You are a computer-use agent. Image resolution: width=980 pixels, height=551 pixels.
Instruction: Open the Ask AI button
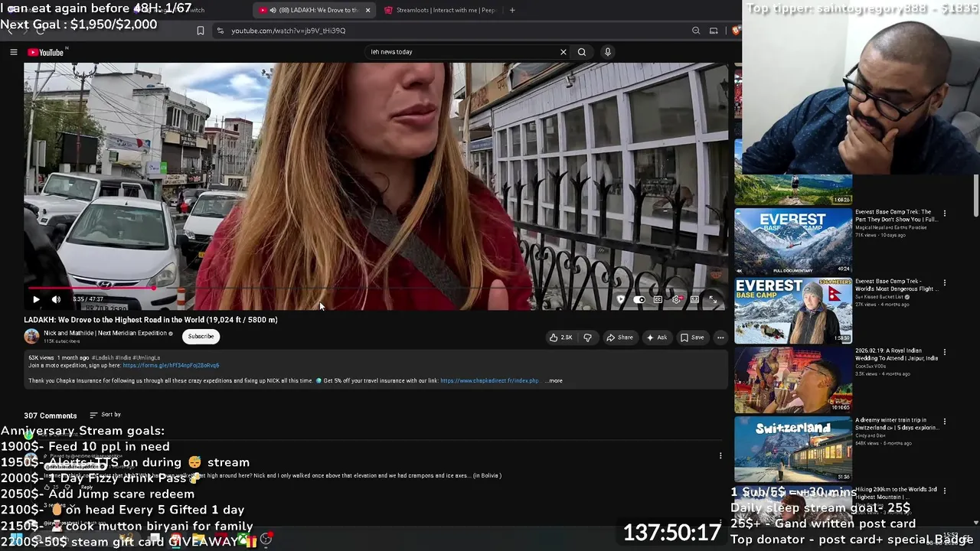pos(656,337)
